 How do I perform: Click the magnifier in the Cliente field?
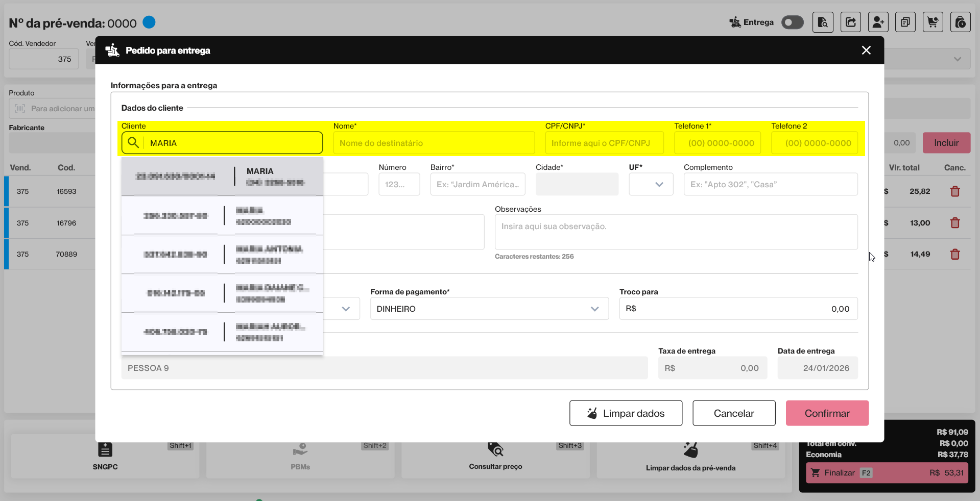click(x=133, y=143)
